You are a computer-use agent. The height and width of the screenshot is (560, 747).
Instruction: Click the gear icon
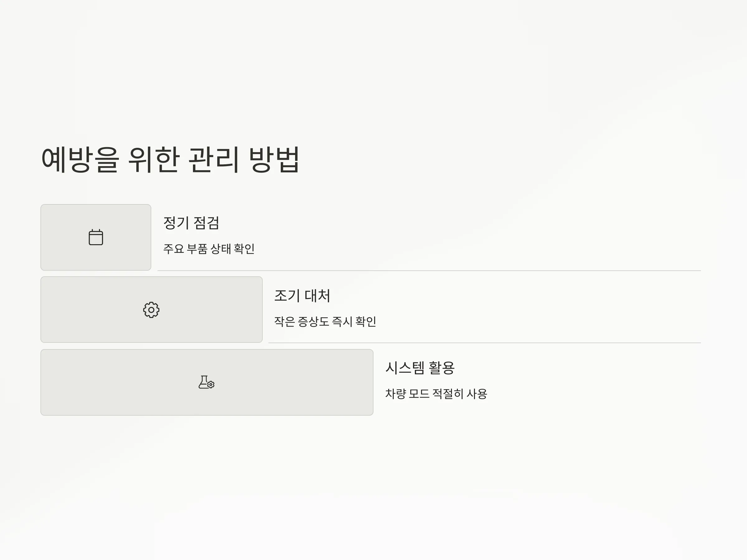pyautogui.click(x=151, y=310)
